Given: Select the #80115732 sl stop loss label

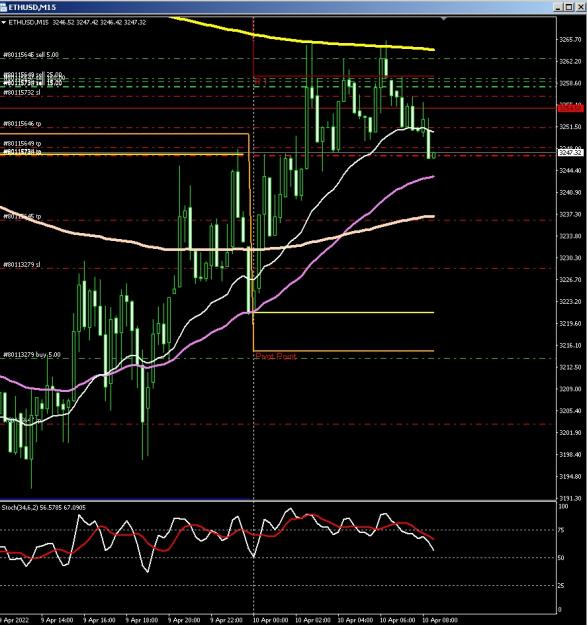Looking at the screenshot, I should pyautogui.click(x=22, y=92).
